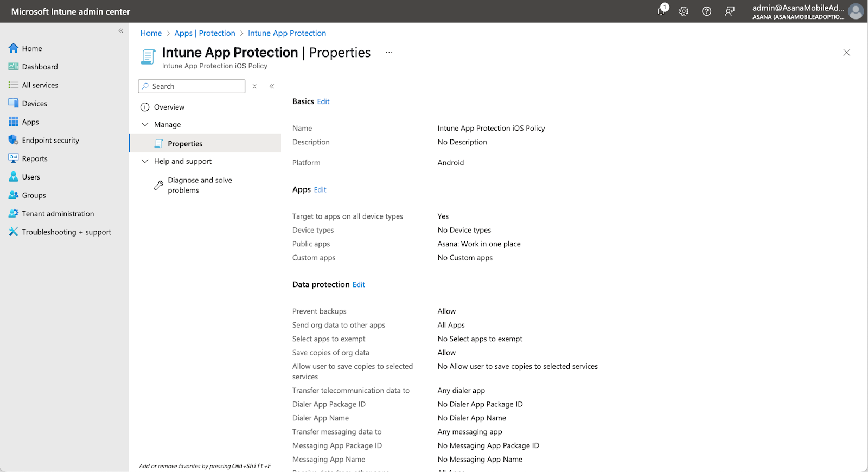The image size is (868, 472).
Task: Collapse the left navigation sidebar
Action: click(x=121, y=31)
